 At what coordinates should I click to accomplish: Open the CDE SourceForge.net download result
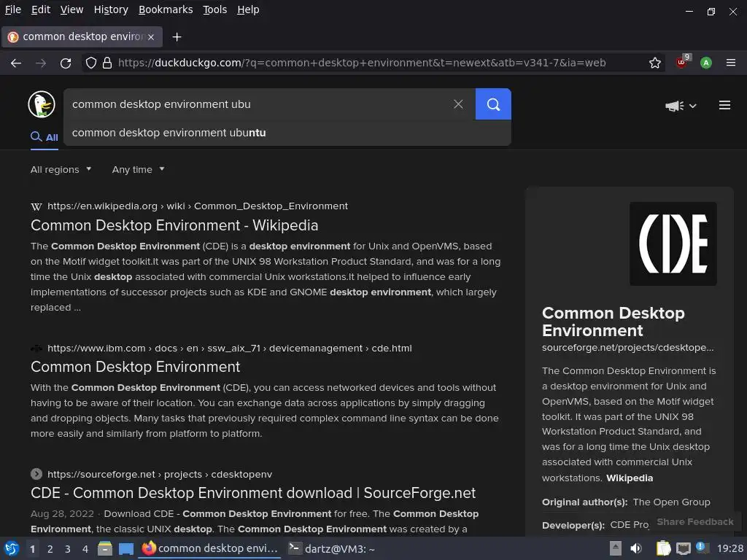(253, 493)
